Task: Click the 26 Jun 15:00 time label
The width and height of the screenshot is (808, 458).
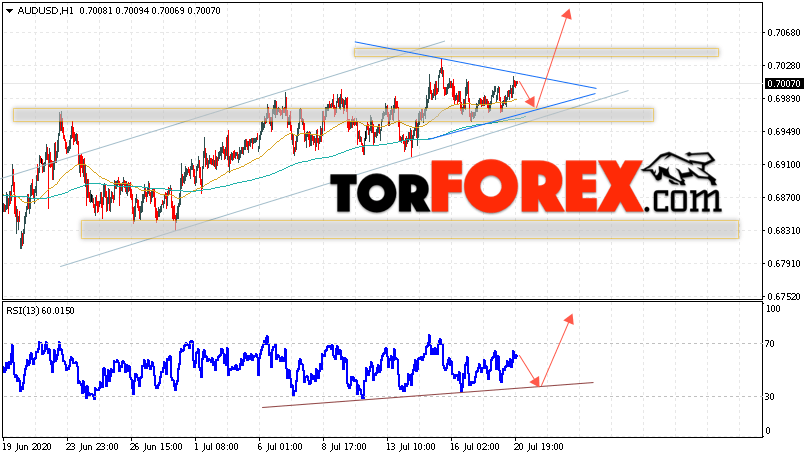Action: point(156,447)
